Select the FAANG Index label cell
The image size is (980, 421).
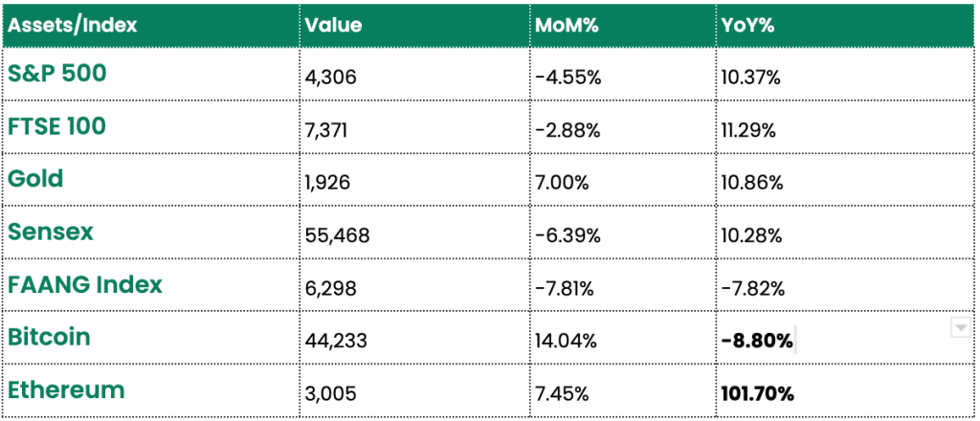click(152, 285)
